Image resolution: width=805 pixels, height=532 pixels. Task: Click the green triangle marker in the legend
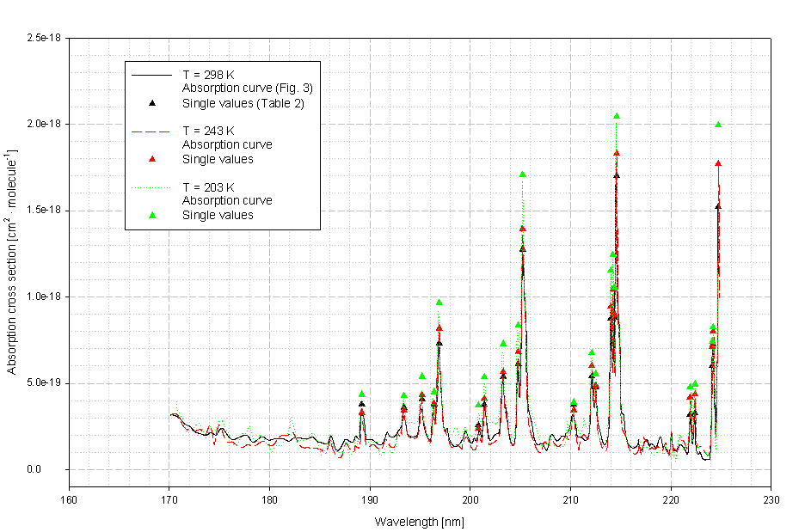[x=152, y=215]
